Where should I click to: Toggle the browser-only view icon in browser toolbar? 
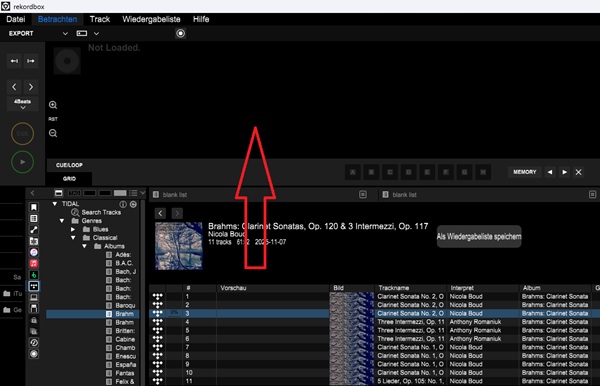click(59, 193)
